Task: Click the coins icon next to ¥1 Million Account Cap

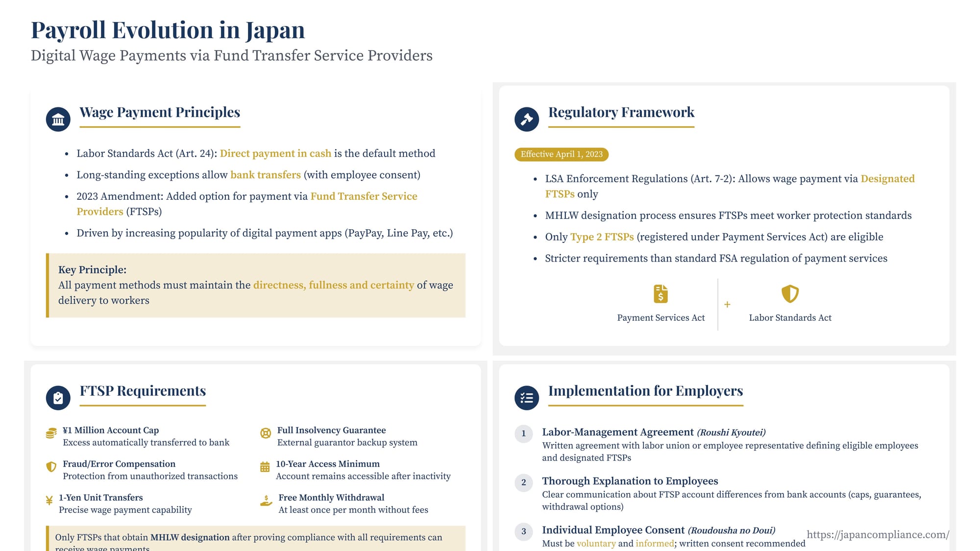Action: [51, 433]
